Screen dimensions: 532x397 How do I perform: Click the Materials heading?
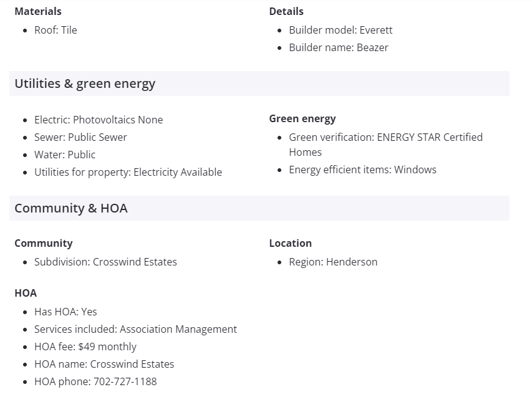pyautogui.click(x=38, y=11)
